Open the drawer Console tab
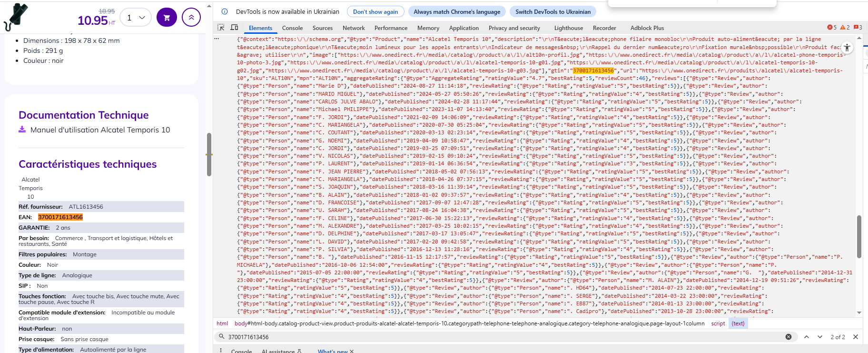This screenshot has height=353, width=868. 241,351
